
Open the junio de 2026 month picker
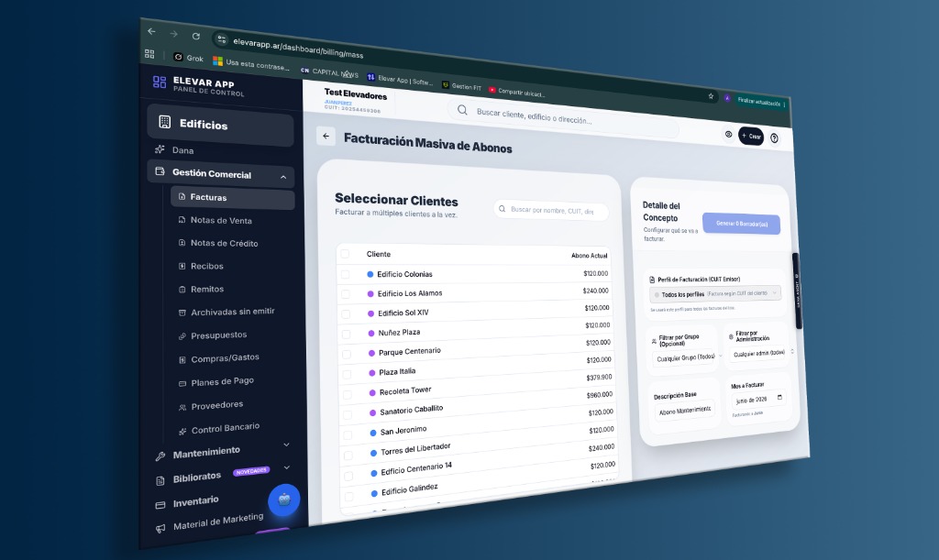tap(758, 399)
